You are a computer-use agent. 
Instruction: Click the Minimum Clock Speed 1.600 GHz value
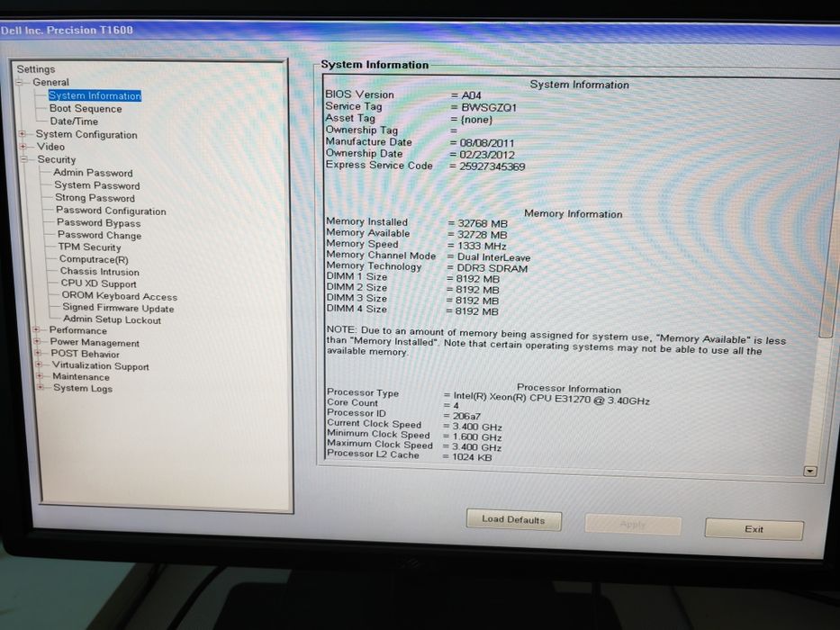click(x=477, y=437)
